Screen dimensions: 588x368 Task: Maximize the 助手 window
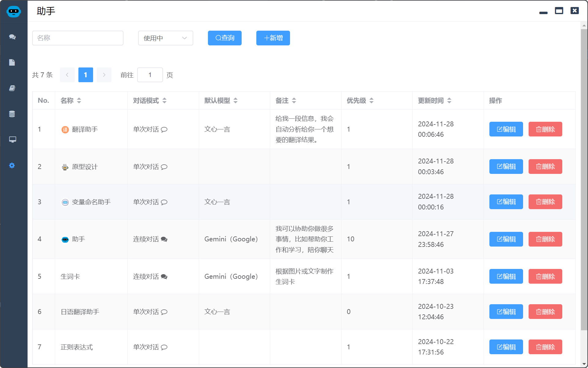[x=559, y=11]
